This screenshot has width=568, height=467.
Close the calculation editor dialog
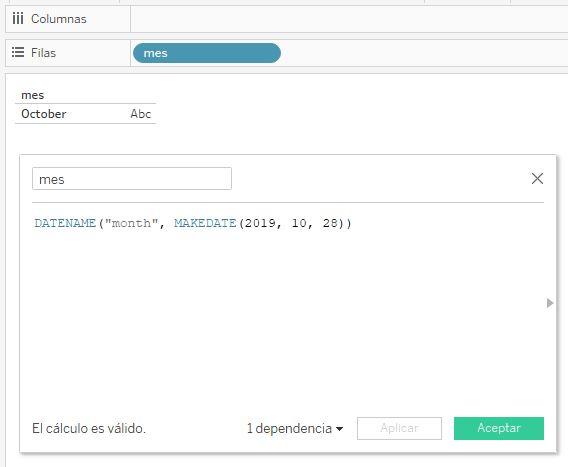point(537,178)
